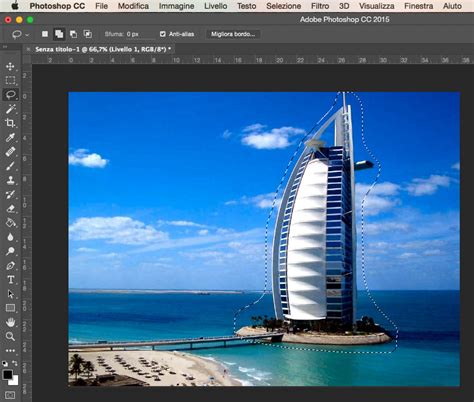This screenshot has width=474, height=402.
Task: Open the Modifica menu
Action: coord(133,6)
